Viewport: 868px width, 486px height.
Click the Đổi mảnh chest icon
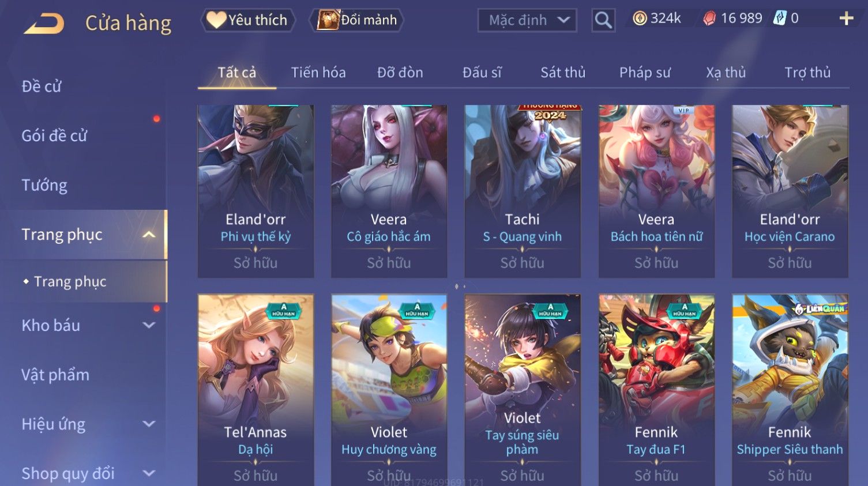click(328, 20)
